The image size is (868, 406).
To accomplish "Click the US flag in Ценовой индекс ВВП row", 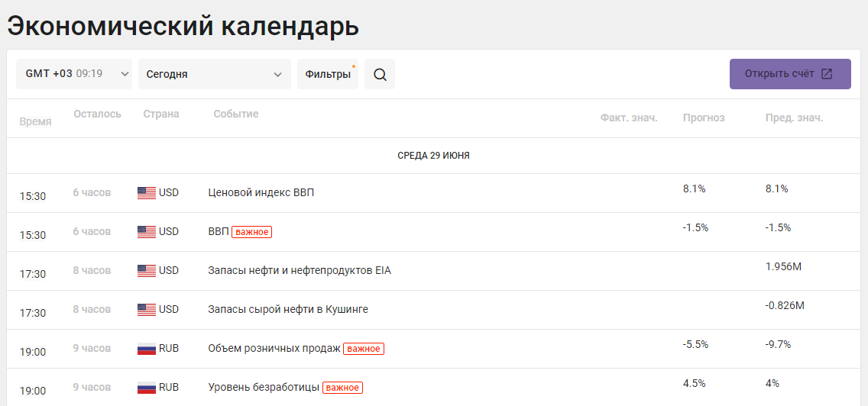I will point(147,192).
